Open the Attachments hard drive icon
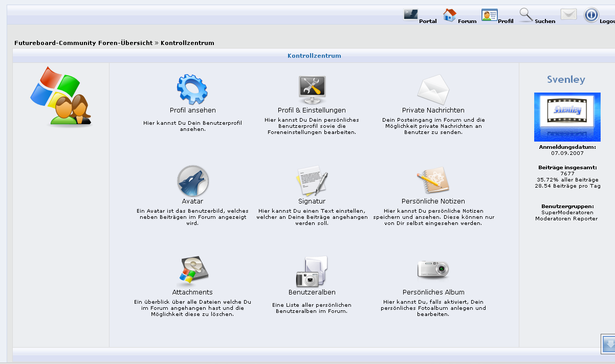The height and width of the screenshot is (364, 615). [192, 272]
